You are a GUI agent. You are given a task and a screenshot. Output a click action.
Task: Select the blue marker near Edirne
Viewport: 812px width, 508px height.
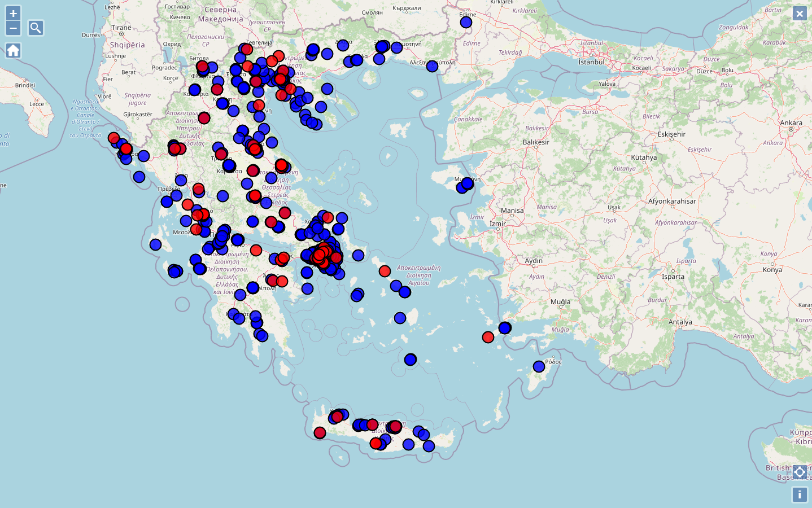coord(466,22)
